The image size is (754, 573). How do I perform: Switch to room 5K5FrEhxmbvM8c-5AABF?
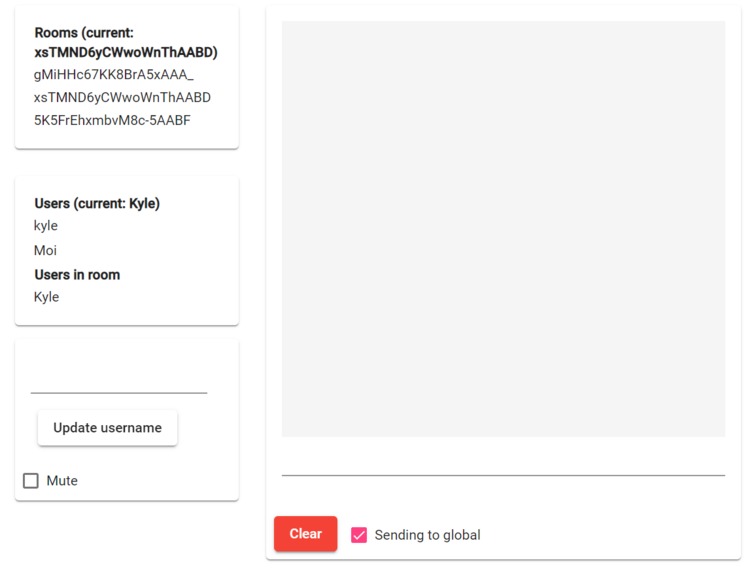pyautogui.click(x=112, y=120)
